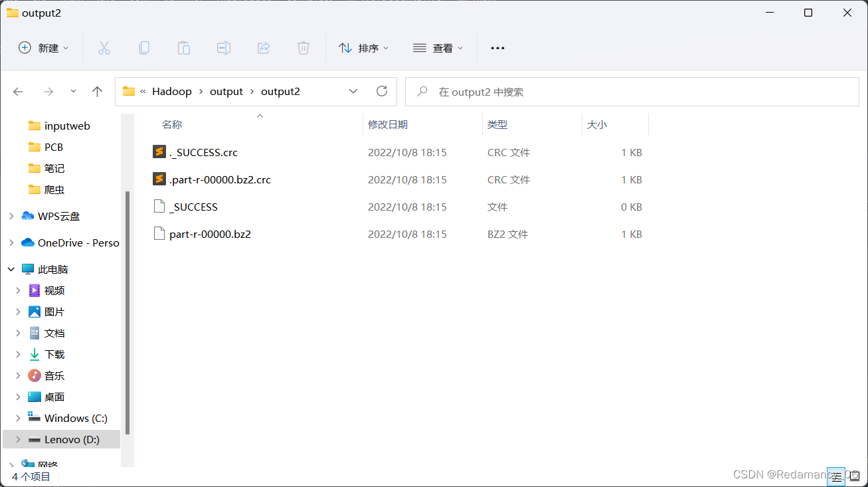Click the output2 breadcrumb segment
This screenshot has width=868, height=487.
pyautogui.click(x=280, y=92)
